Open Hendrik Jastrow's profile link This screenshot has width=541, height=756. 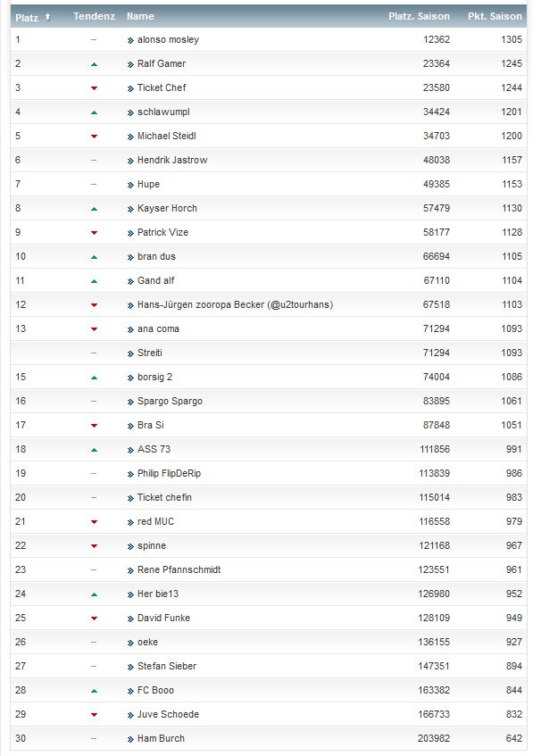(173, 161)
